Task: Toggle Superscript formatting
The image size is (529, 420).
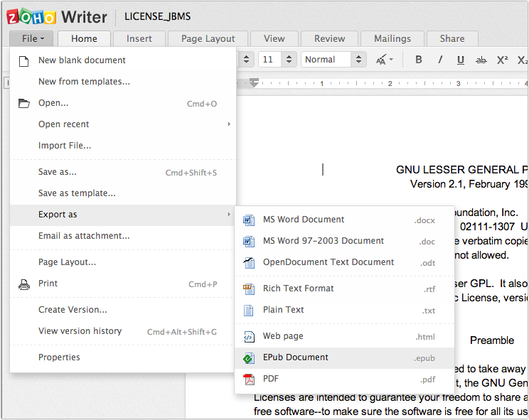Action: click(503, 60)
